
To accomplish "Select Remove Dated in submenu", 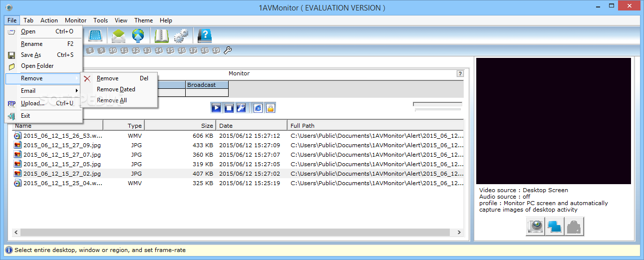I will pos(119,89).
